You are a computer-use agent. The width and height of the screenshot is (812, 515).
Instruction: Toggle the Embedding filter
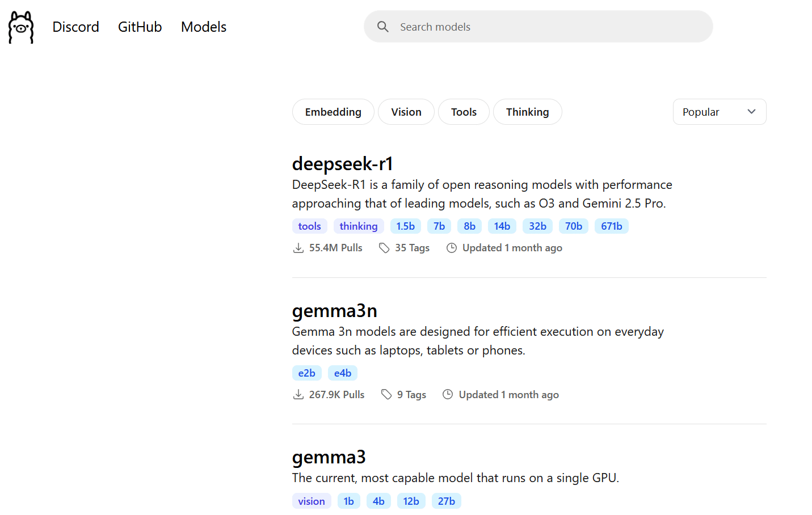pyautogui.click(x=333, y=112)
